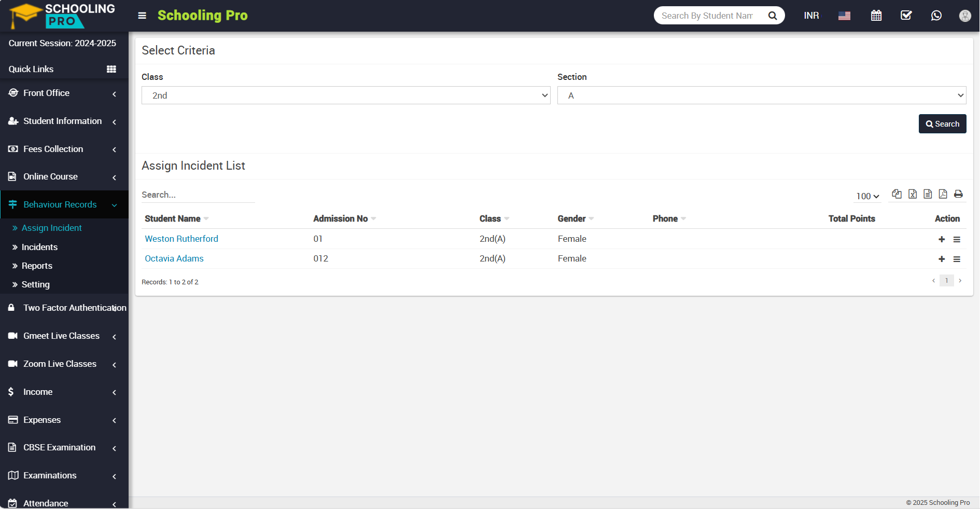Open Weston Rutherford's student profile
Screen dimensions: 980x509
click(181, 239)
